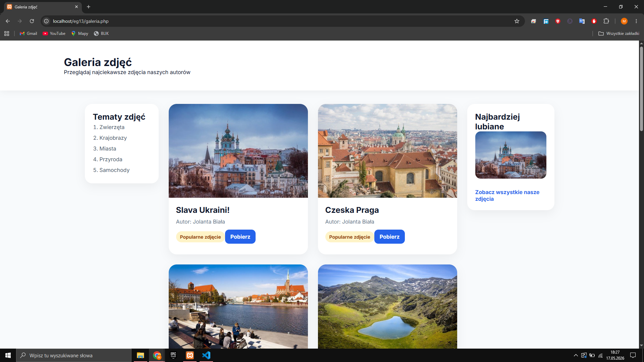
Task: Click Popularne zdjęcie badge under Slava Ukraini!
Action: [200, 237]
